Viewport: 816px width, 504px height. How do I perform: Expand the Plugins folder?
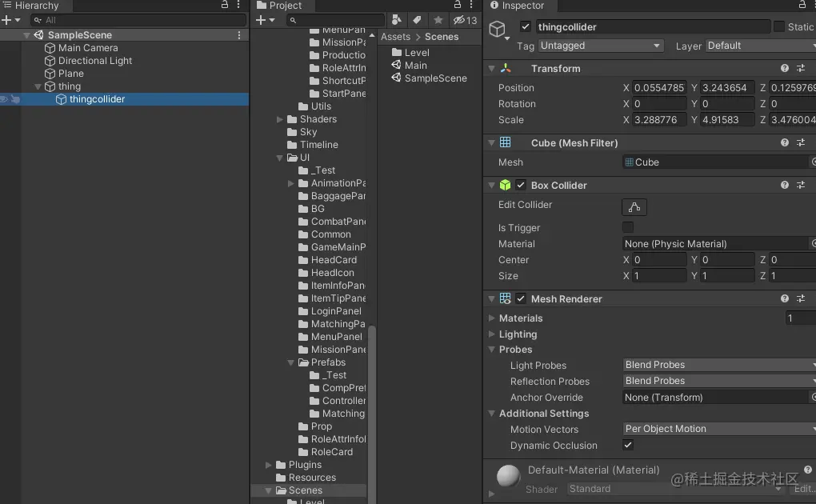[x=269, y=465]
